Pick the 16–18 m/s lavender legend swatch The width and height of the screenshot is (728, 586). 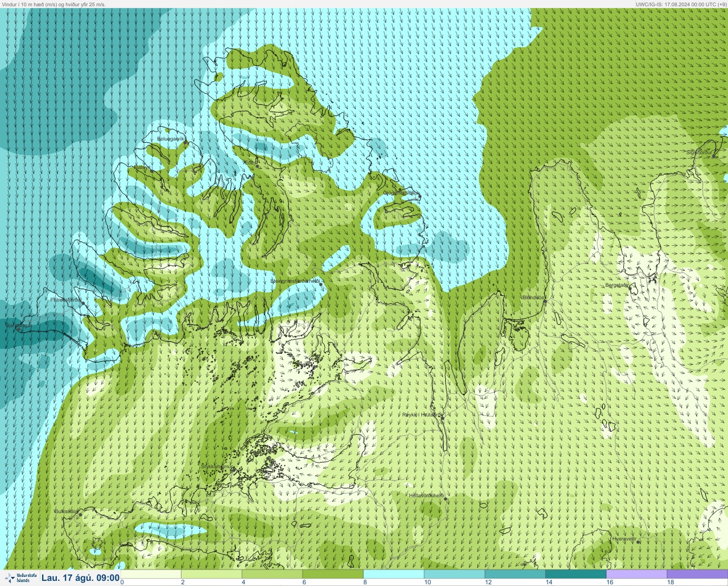637,574
